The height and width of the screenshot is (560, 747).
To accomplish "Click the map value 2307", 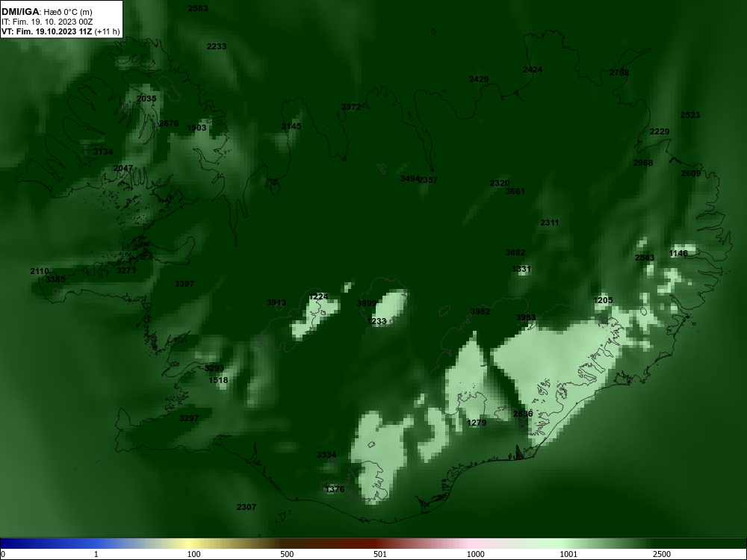I will [247, 507].
